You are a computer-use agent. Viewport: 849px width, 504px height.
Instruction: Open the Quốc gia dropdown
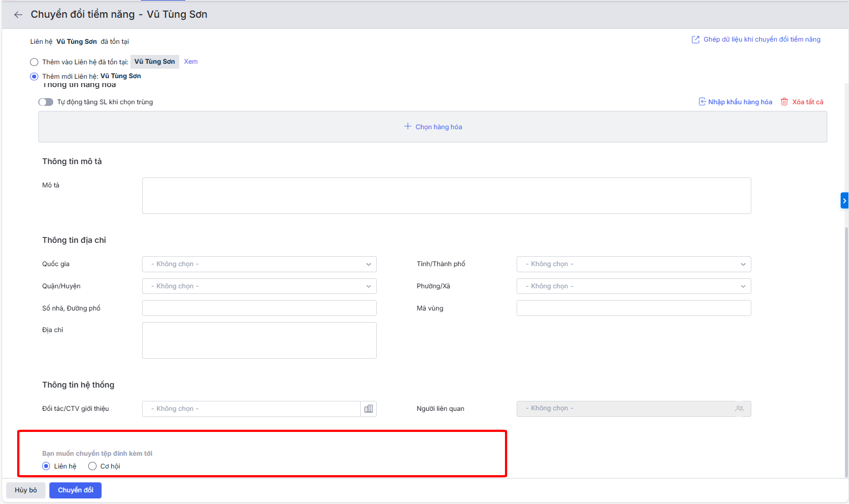[x=259, y=264]
